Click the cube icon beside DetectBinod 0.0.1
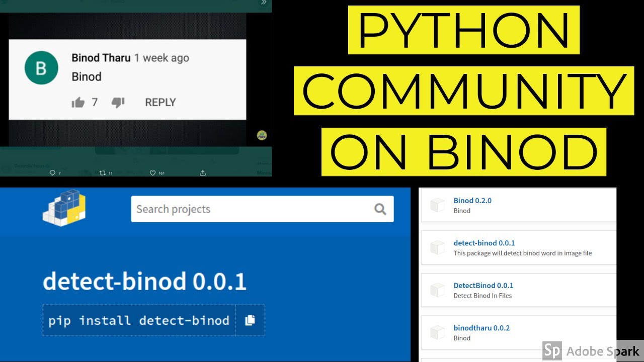Viewport: 644px width, 362px height. (437, 290)
